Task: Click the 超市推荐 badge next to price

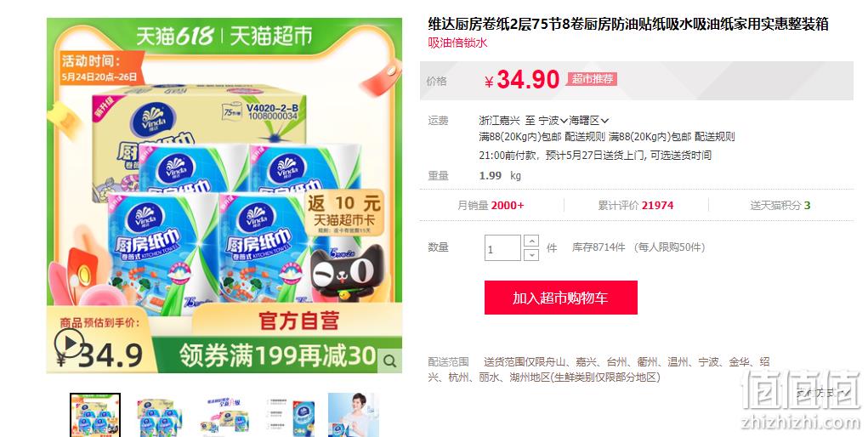Action: 592,79
